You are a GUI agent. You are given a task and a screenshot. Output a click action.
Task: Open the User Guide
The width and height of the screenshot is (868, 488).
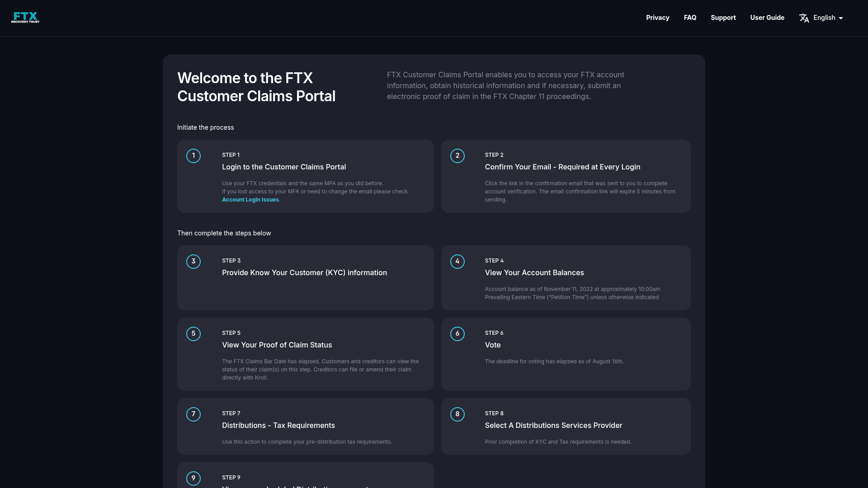coord(767,18)
